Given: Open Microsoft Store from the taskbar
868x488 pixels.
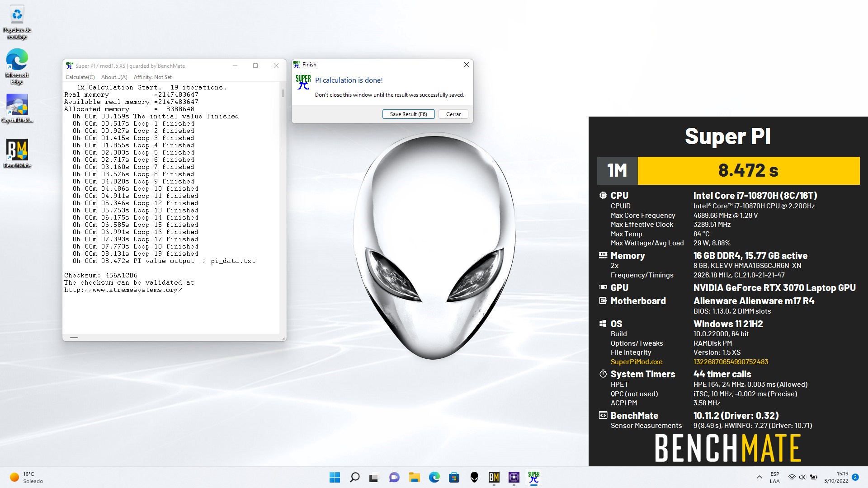Looking at the screenshot, I should 454,478.
